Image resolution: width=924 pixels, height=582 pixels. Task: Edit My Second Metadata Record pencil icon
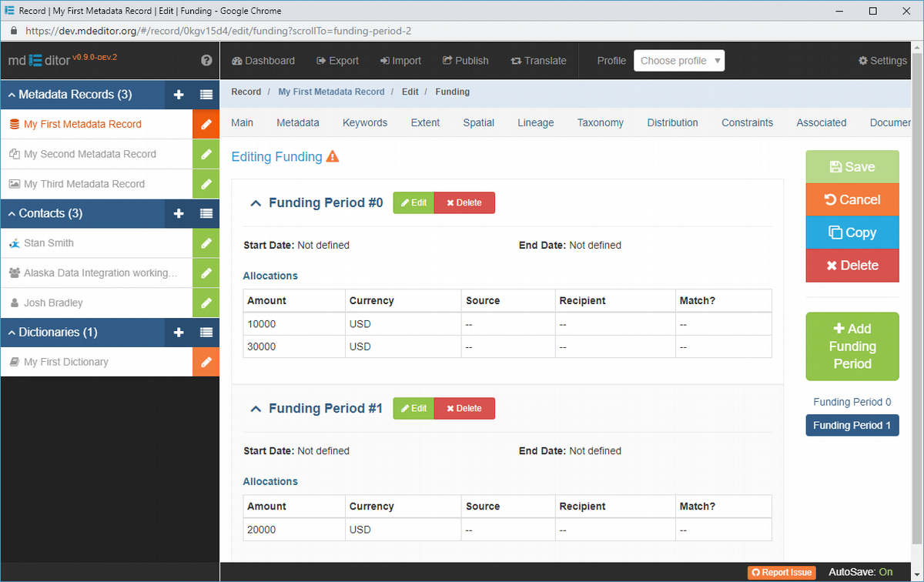(206, 154)
